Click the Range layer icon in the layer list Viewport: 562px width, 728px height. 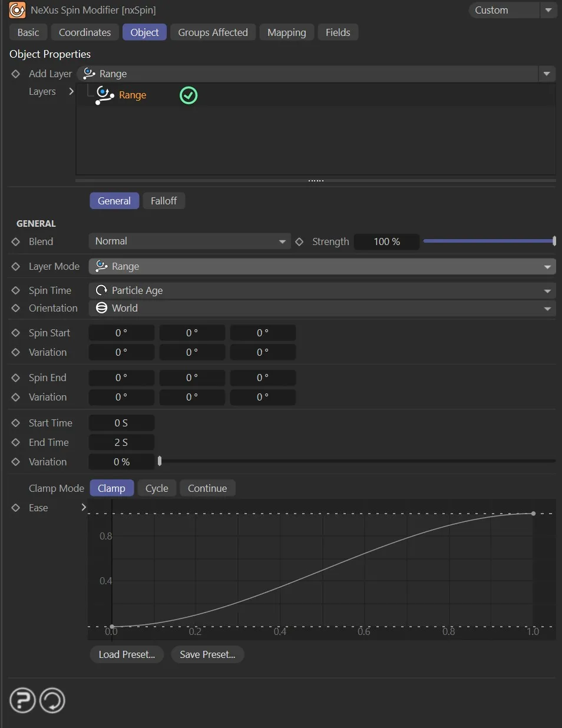pos(104,95)
